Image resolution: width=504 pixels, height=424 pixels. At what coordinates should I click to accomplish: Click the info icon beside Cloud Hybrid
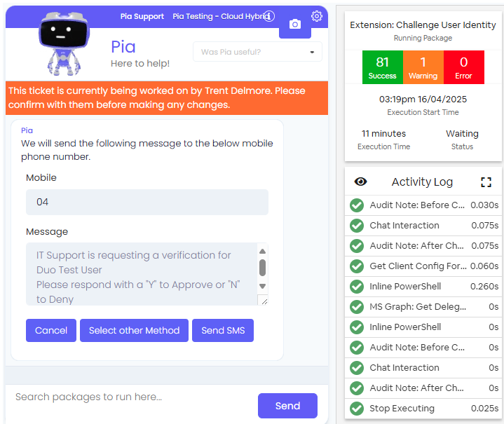click(x=269, y=16)
